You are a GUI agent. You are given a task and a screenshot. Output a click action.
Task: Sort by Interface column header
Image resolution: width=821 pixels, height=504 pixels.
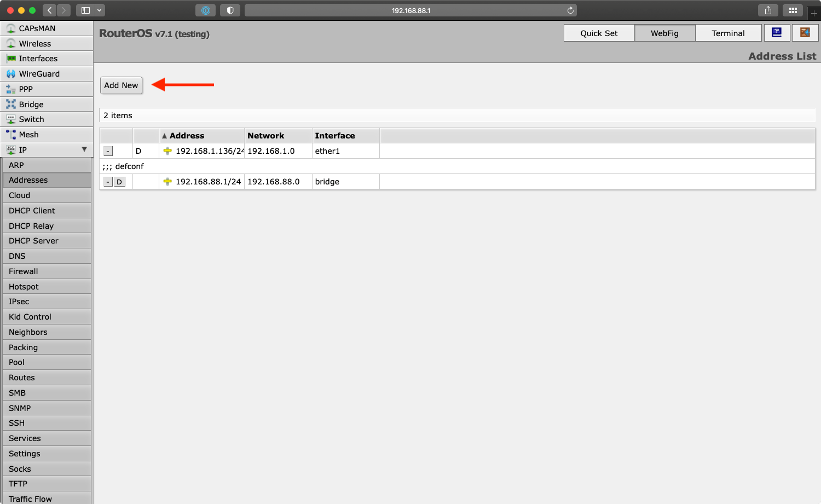pyautogui.click(x=346, y=136)
